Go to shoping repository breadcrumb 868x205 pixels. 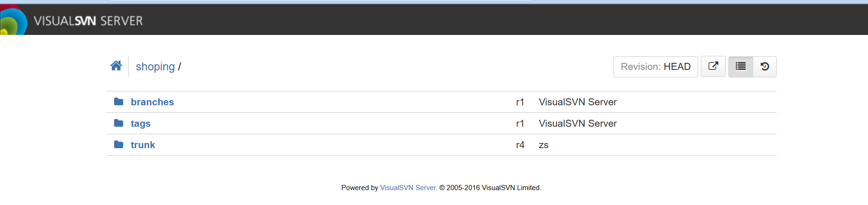click(155, 67)
